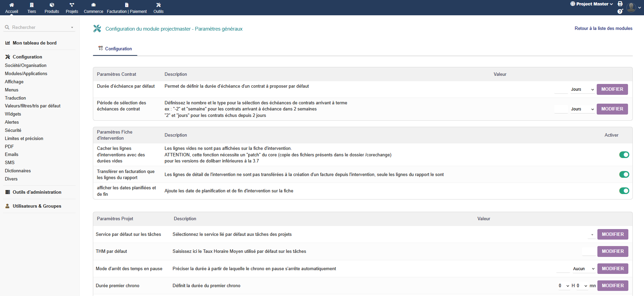Open the default task service dropdown

point(592,234)
